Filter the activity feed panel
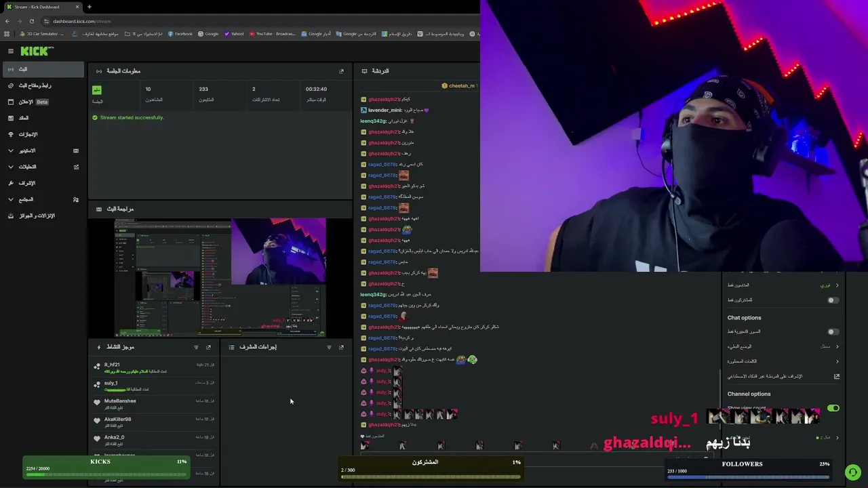This screenshot has width=868, height=488. [196, 347]
